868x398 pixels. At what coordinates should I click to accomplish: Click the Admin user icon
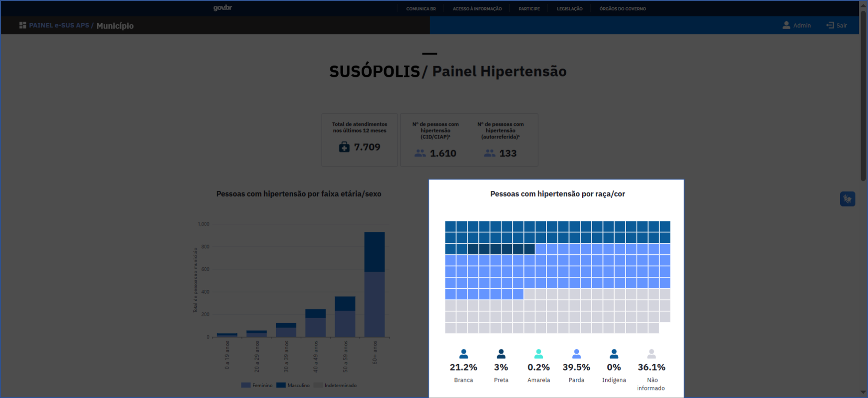coord(786,25)
